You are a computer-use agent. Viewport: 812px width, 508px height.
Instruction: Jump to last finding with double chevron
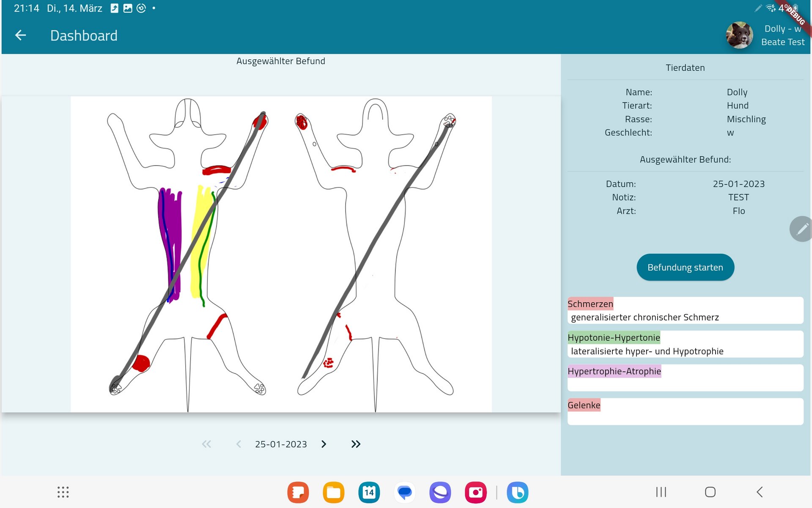(356, 444)
